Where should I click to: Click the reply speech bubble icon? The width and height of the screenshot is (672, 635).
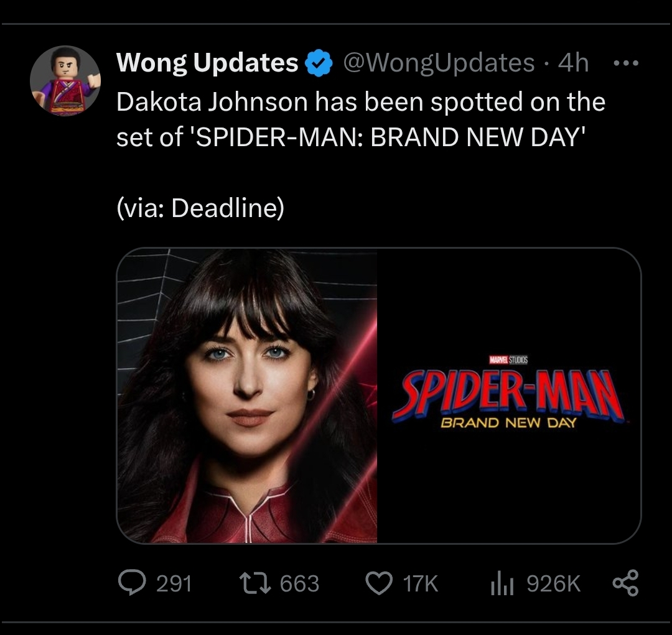[x=131, y=583]
